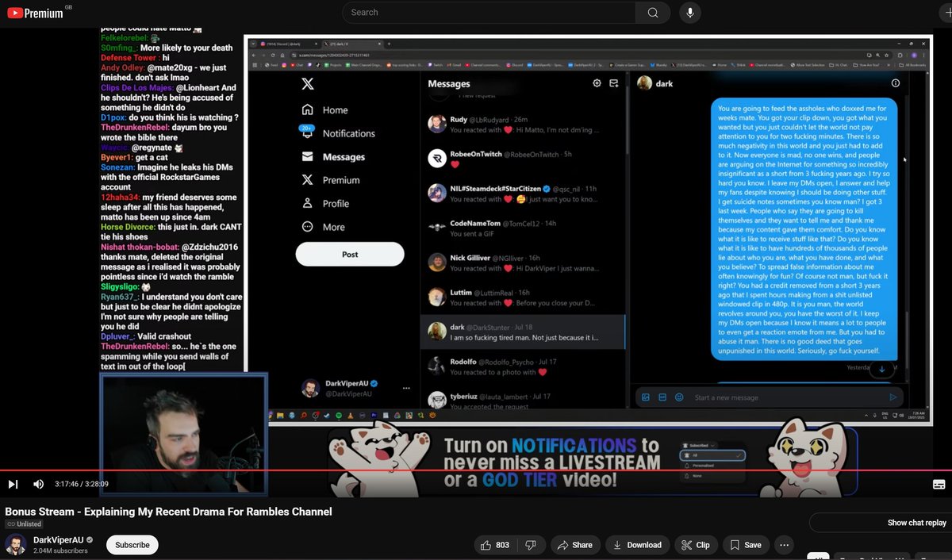The image size is (952, 560).
Task: Seek along the red video progress bar
Action: click(x=476, y=470)
